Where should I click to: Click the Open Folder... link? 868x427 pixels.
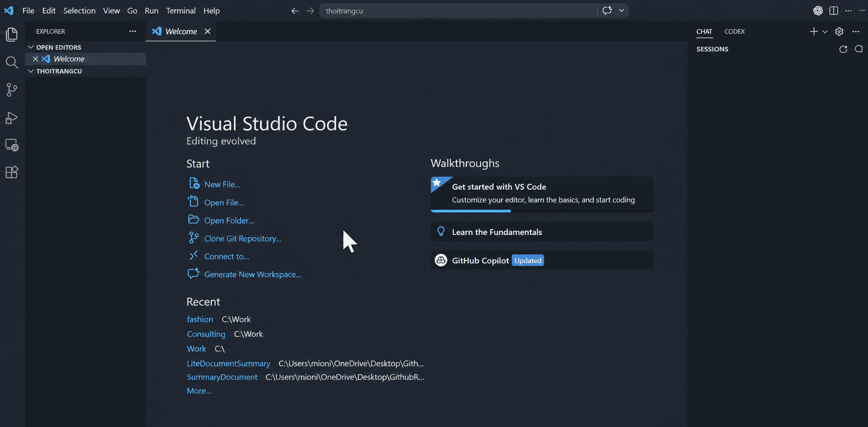(229, 220)
